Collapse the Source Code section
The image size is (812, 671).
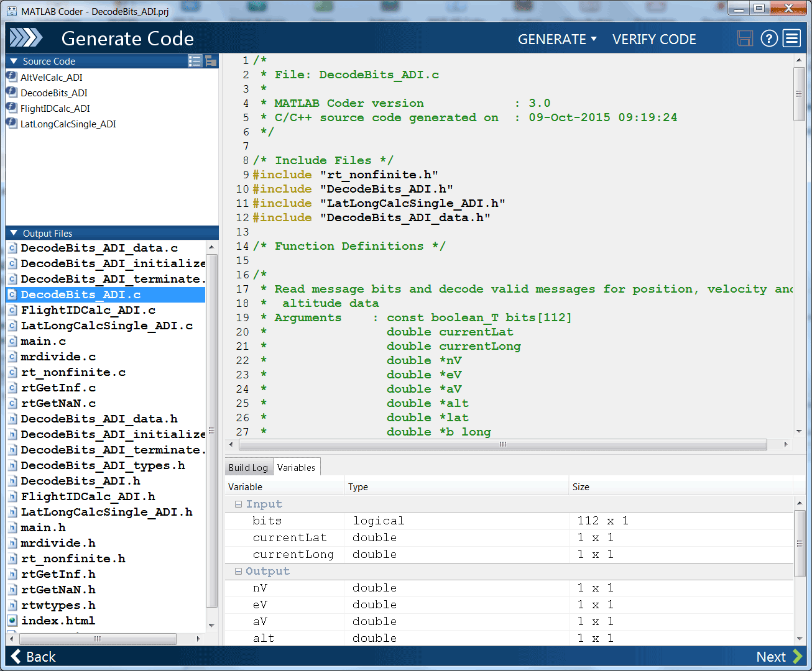[x=14, y=62]
